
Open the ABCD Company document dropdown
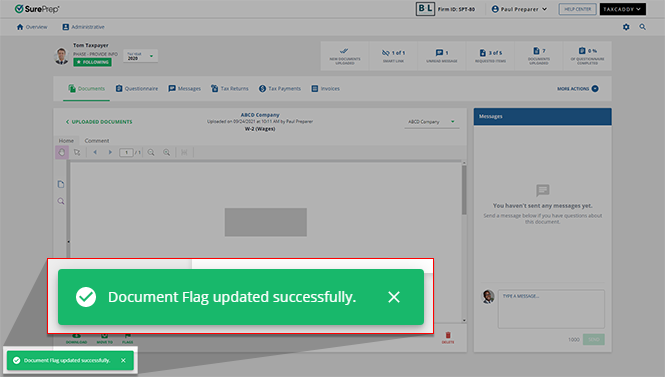pyautogui.click(x=432, y=122)
